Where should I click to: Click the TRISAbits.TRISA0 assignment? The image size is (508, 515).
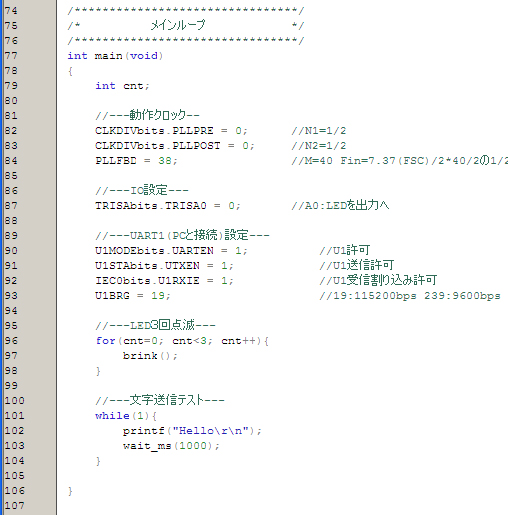tap(168, 206)
